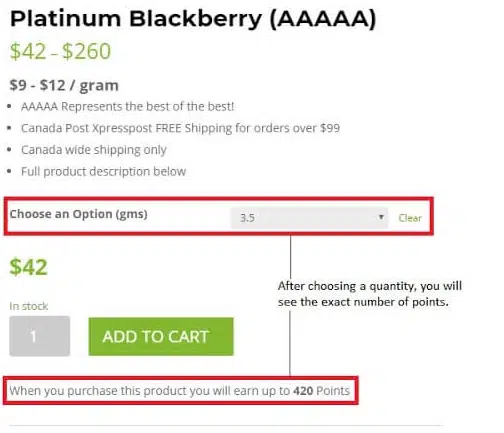Click the In stock status label
Image resolution: width=504 pixels, height=433 pixels.
coord(29,306)
